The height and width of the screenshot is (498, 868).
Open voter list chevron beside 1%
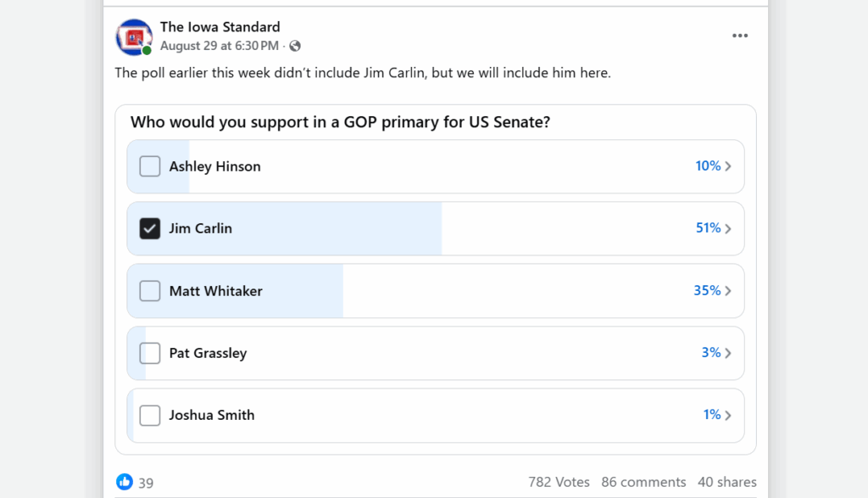[x=728, y=415]
